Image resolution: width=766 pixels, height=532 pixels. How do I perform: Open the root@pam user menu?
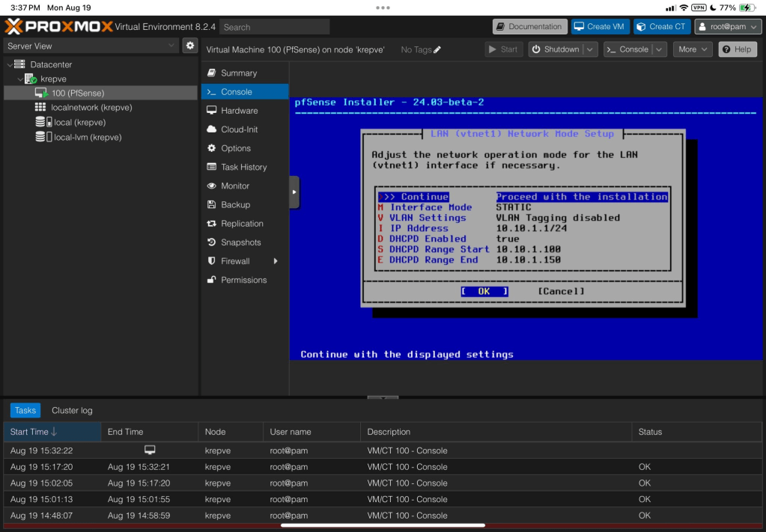728,27
